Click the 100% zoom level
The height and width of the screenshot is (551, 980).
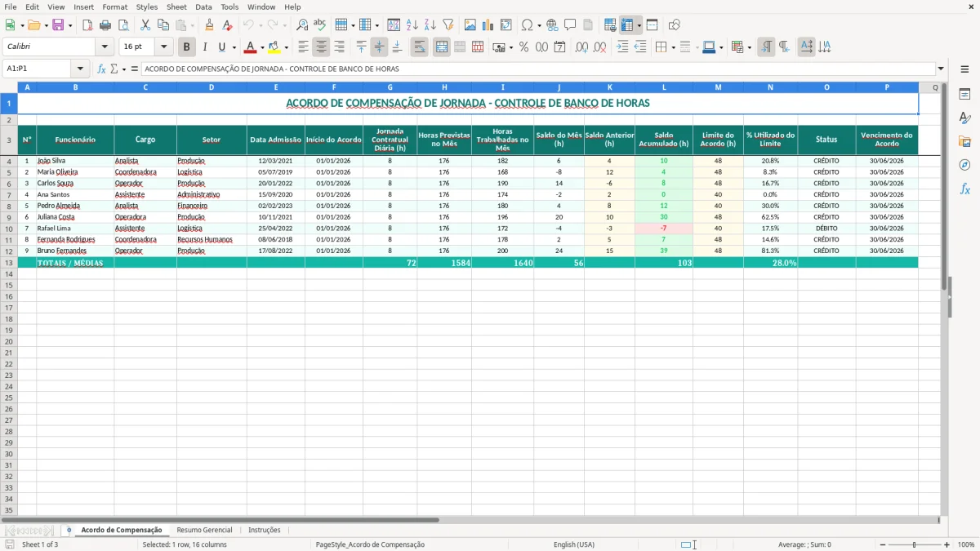tap(965, 544)
